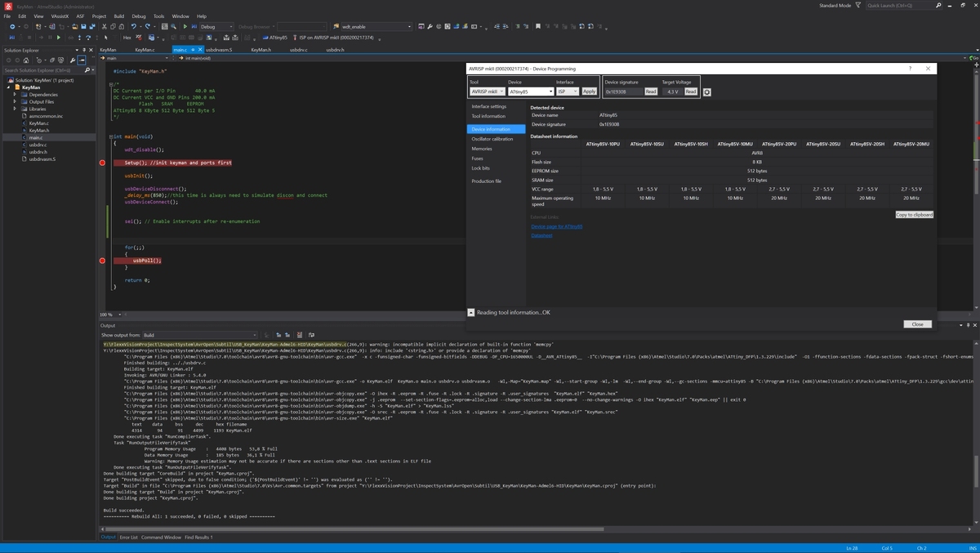
Task: Open the ASF menu
Action: point(80,16)
